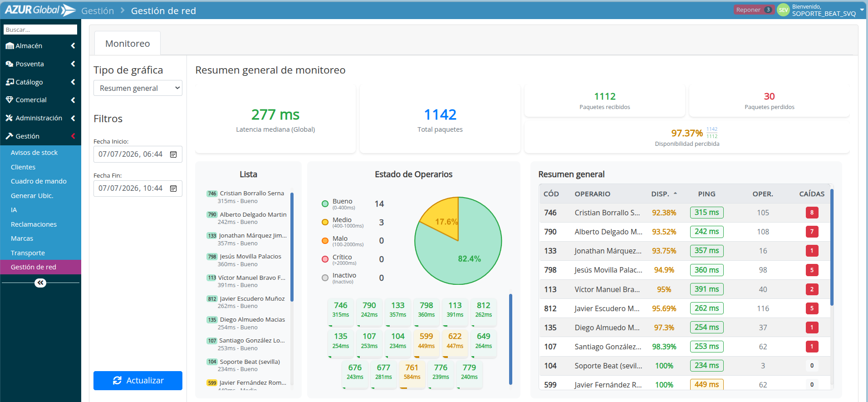Expand the Administración menu chevron
The width and height of the screenshot is (868, 402).
[73, 118]
